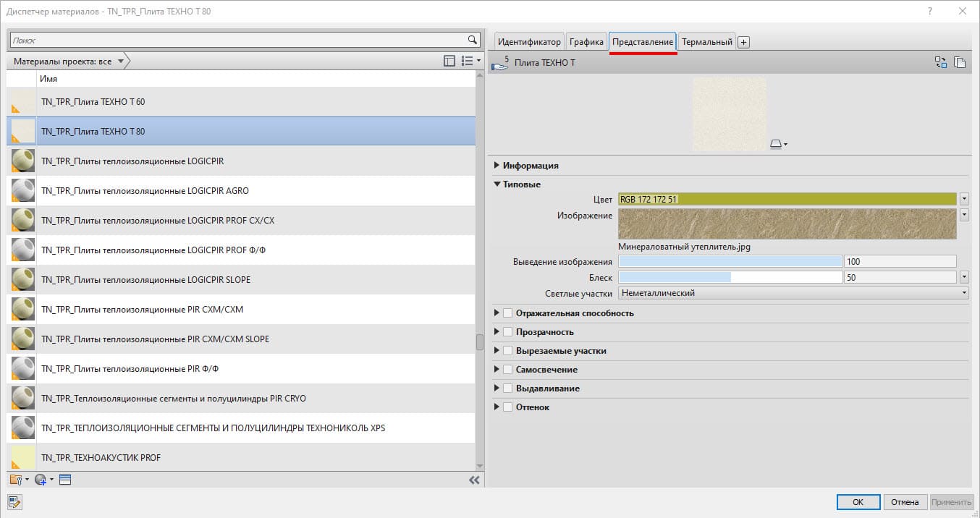Enable the Прозрачность checkbox
The height and width of the screenshot is (518, 980).
(507, 332)
